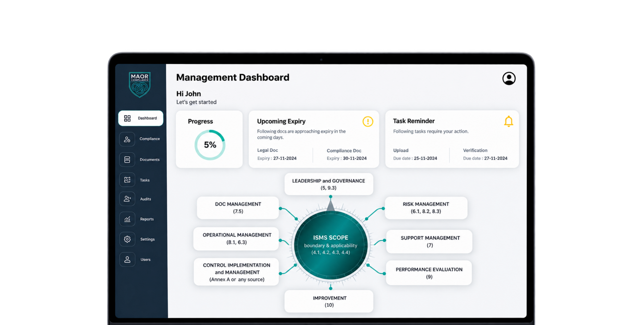Open Compliance via its sidebar icon
The height and width of the screenshot is (325, 644).
click(127, 139)
